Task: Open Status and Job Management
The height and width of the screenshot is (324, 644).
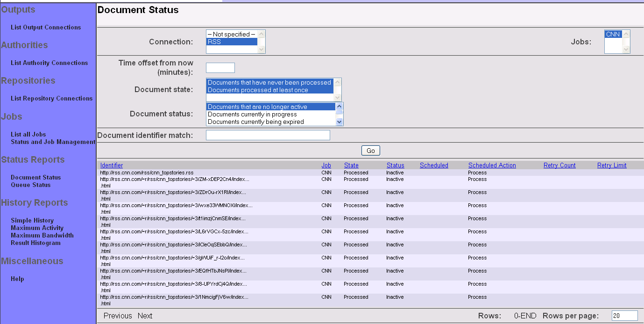Action: pyautogui.click(x=52, y=142)
